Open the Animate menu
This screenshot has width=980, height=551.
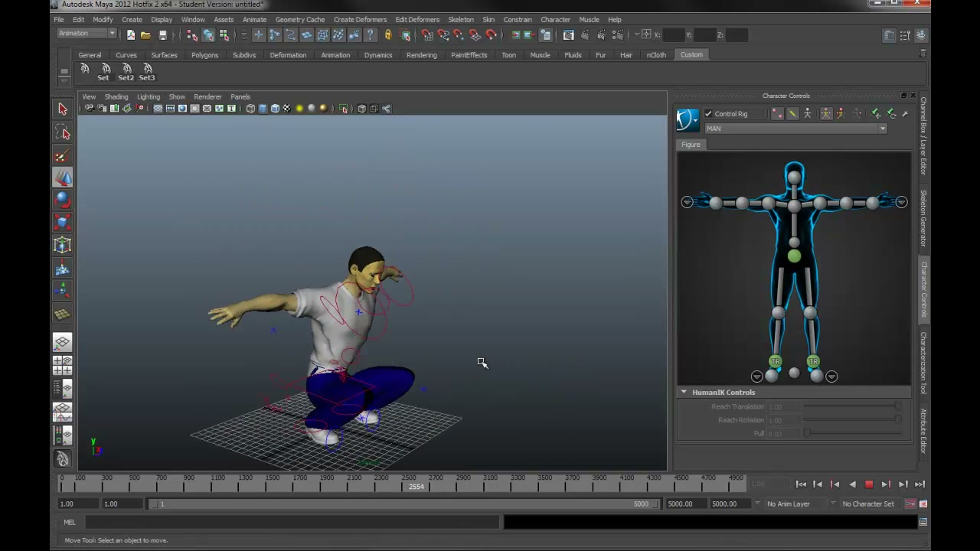(254, 19)
